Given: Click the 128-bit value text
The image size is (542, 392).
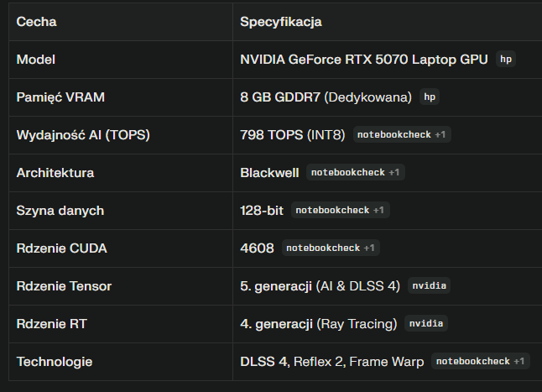Looking at the screenshot, I should coord(262,211).
